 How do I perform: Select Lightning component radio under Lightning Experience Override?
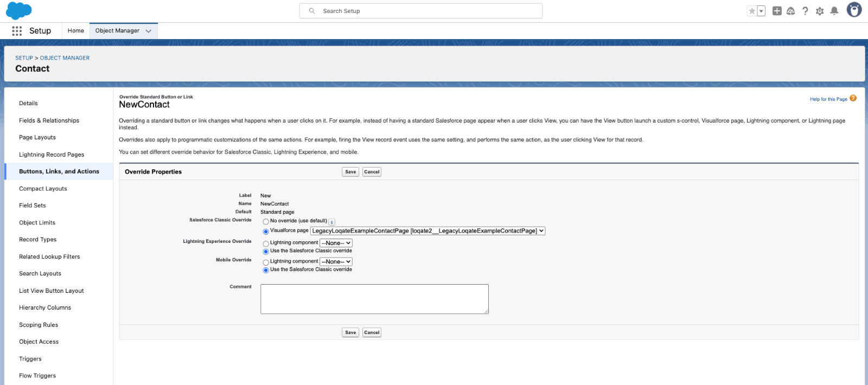(x=266, y=244)
